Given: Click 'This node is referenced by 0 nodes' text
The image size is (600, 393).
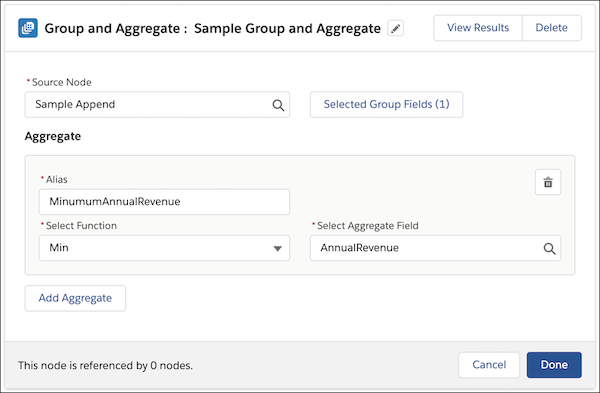Looking at the screenshot, I should (x=105, y=365).
